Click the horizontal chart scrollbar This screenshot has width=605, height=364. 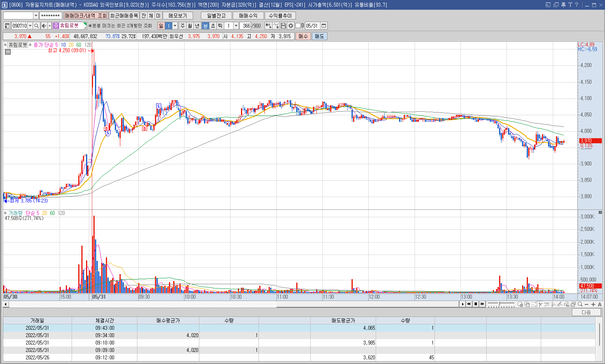click(x=234, y=304)
